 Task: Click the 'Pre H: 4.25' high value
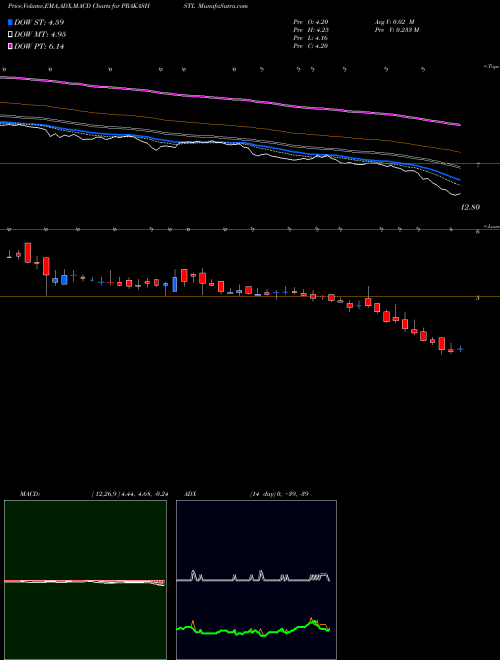[x=311, y=30]
